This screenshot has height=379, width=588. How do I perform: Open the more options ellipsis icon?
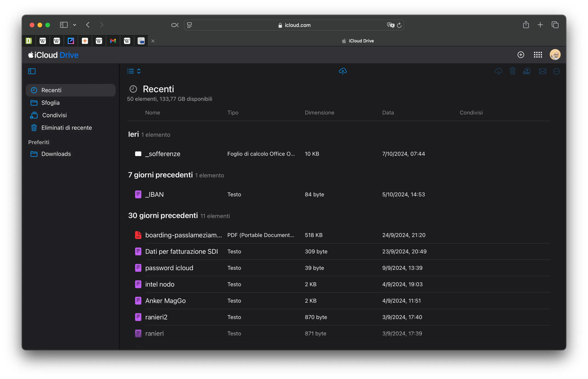[556, 71]
